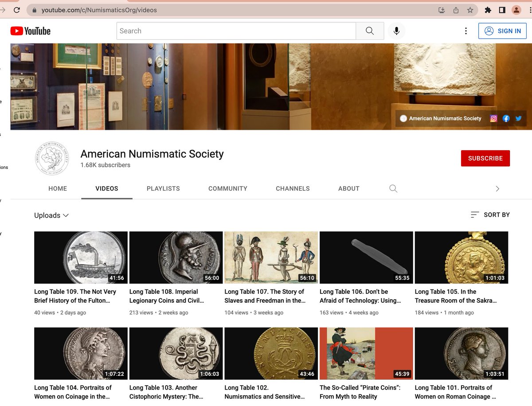The height and width of the screenshot is (406, 532).
Task: Open the SORT BY menu
Action: click(x=490, y=215)
